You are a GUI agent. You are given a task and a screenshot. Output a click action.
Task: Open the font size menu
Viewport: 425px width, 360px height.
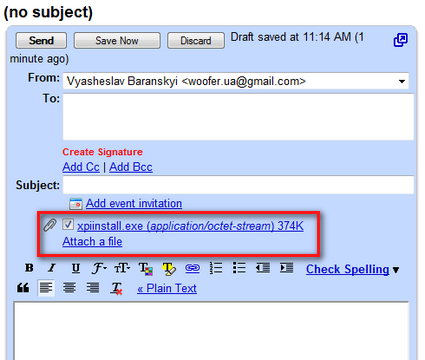tap(122, 268)
